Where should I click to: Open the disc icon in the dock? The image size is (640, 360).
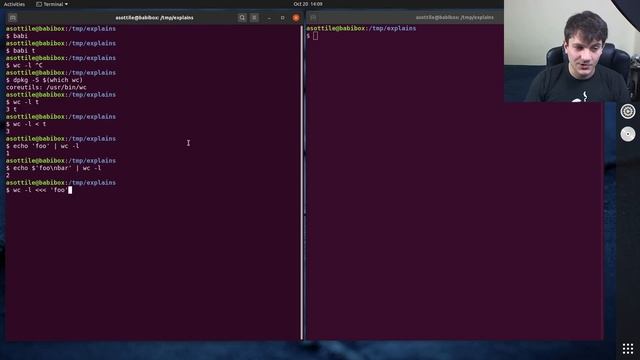tap(628, 134)
